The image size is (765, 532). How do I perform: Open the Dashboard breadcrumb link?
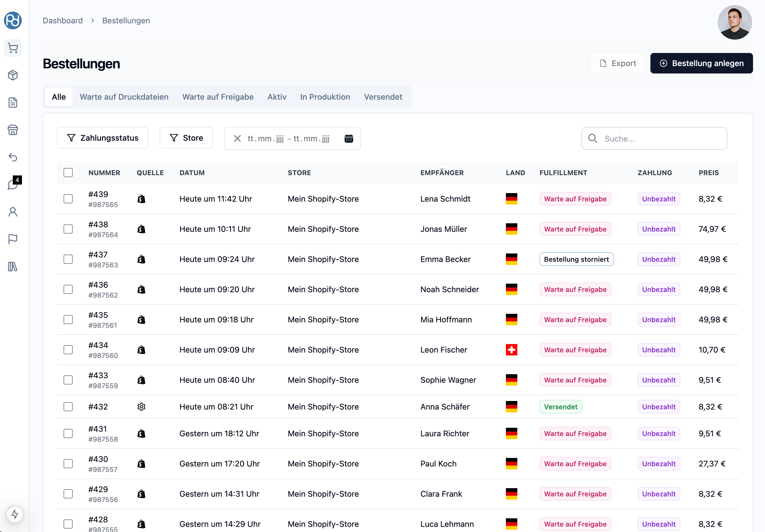click(63, 20)
